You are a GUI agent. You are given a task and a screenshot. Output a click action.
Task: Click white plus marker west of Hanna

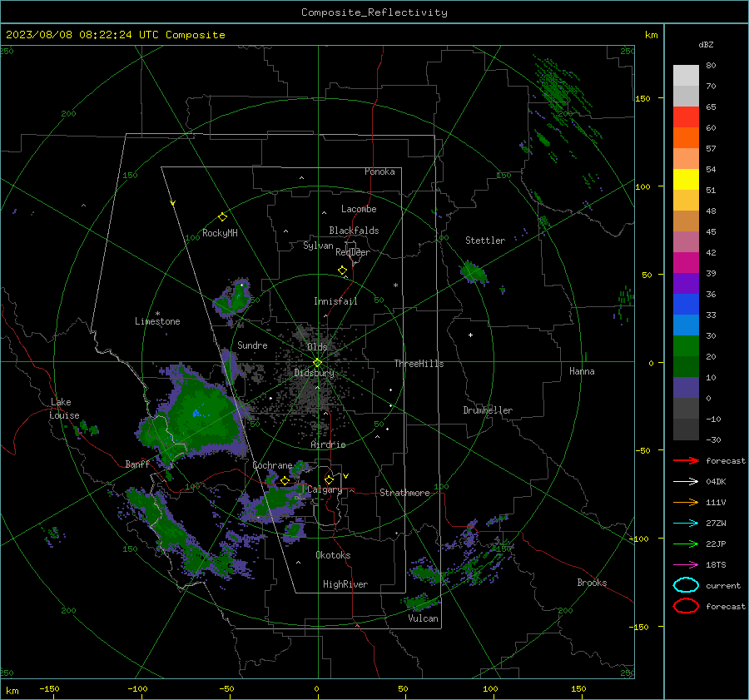click(x=470, y=335)
